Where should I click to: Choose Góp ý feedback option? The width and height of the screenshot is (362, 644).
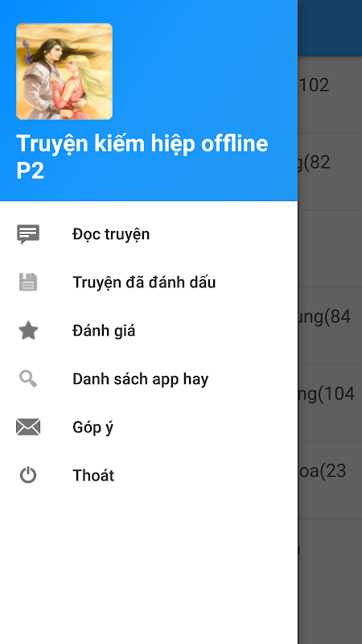(x=149, y=427)
